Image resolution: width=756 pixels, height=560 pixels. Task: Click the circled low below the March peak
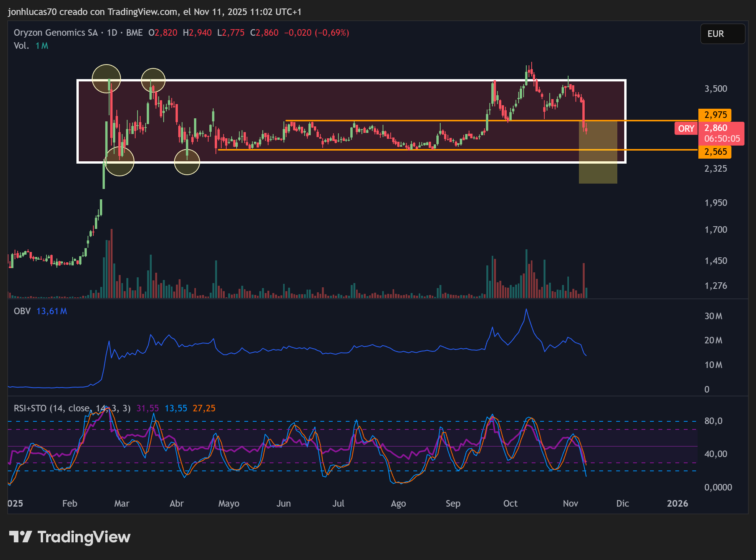pyautogui.click(x=119, y=161)
